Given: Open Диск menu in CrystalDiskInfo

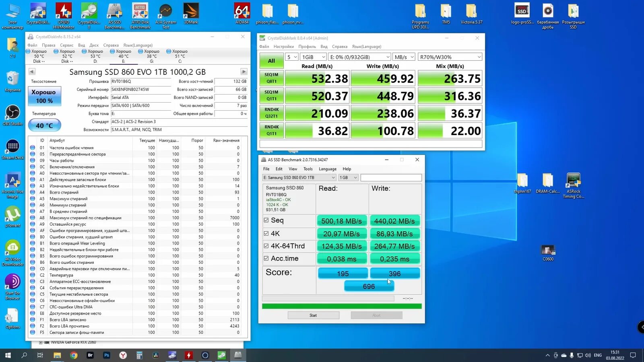Looking at the screenshot, I should point(94,45).
